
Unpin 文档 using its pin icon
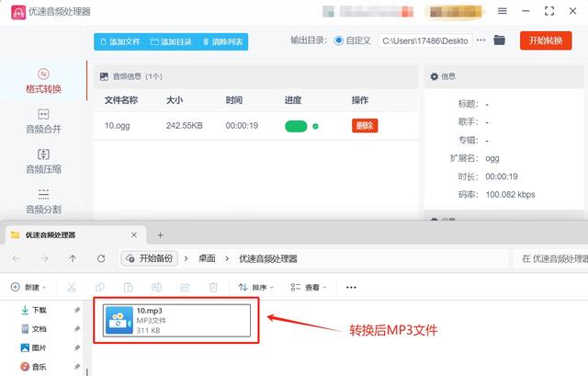(77, 329)
